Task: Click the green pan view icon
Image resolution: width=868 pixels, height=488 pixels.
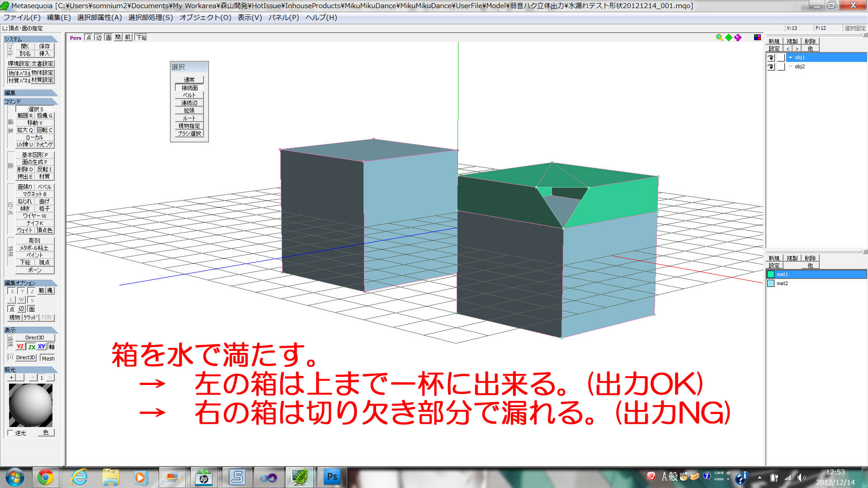Action: tap(729, 38)
